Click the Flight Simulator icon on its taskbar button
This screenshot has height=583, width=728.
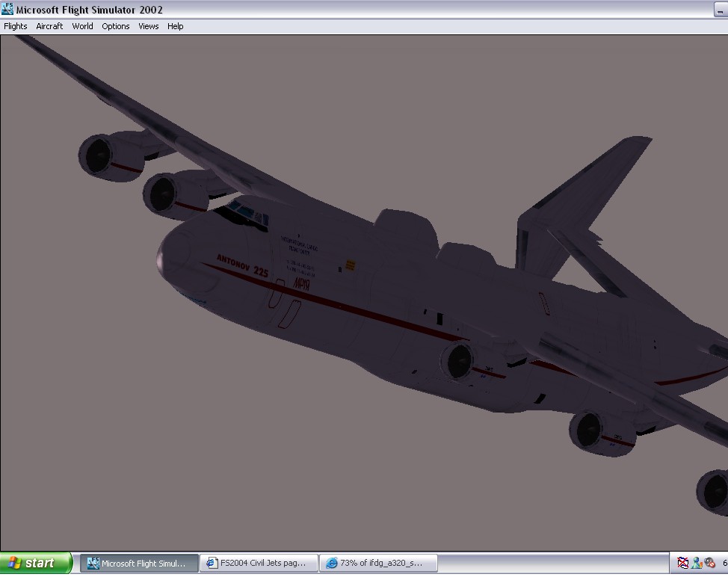[x=93, y=563]
